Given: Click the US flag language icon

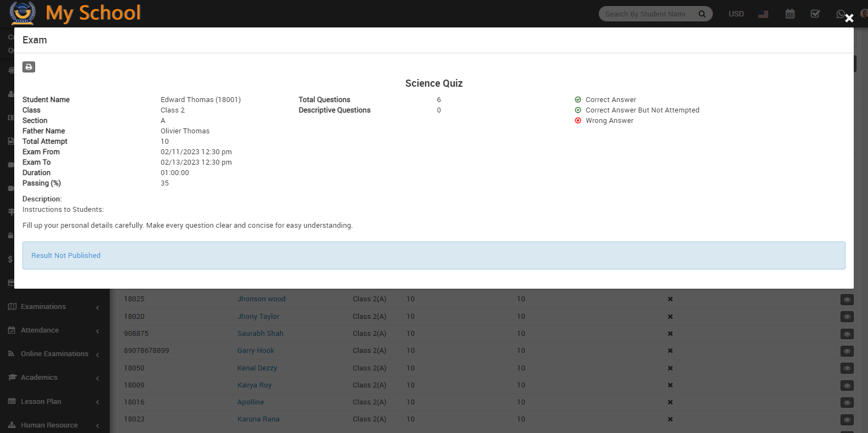Looking at the screenshot, I should [x=763, y=14].
